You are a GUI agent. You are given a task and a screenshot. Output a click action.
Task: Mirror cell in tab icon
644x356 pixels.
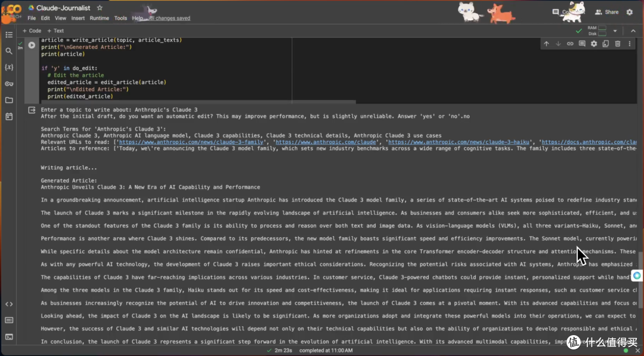click(606, 44)
